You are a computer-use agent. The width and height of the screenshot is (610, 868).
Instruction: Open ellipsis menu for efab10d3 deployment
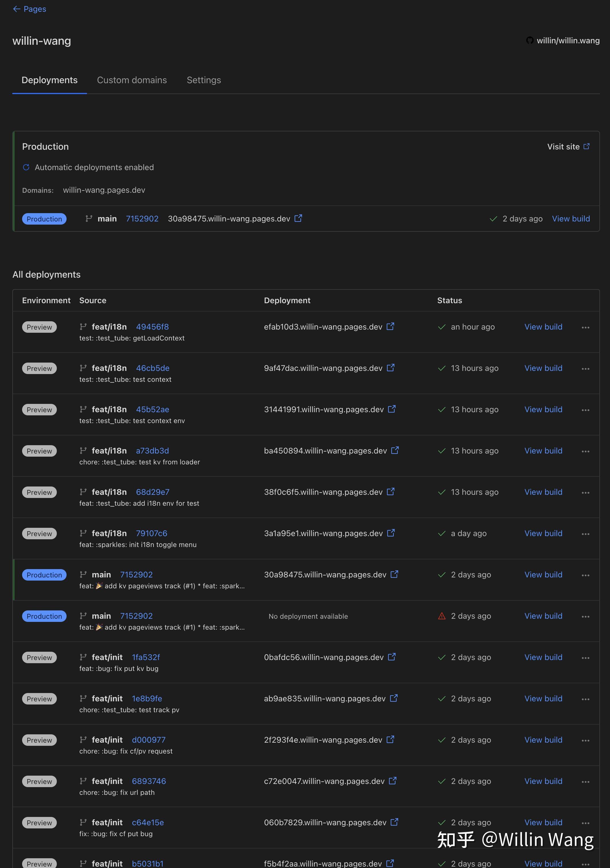[585, 327]
